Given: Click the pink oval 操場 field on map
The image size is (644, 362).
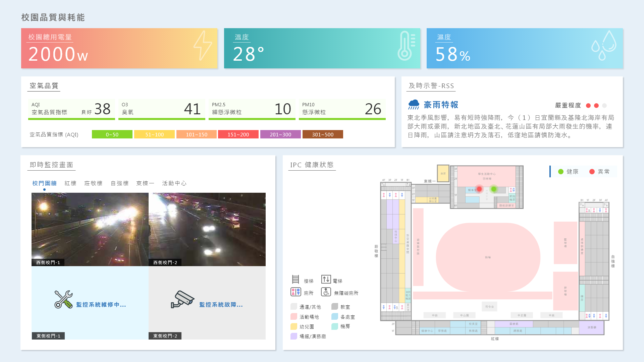Looking at the screenshot, I should [x=488, y=257].
